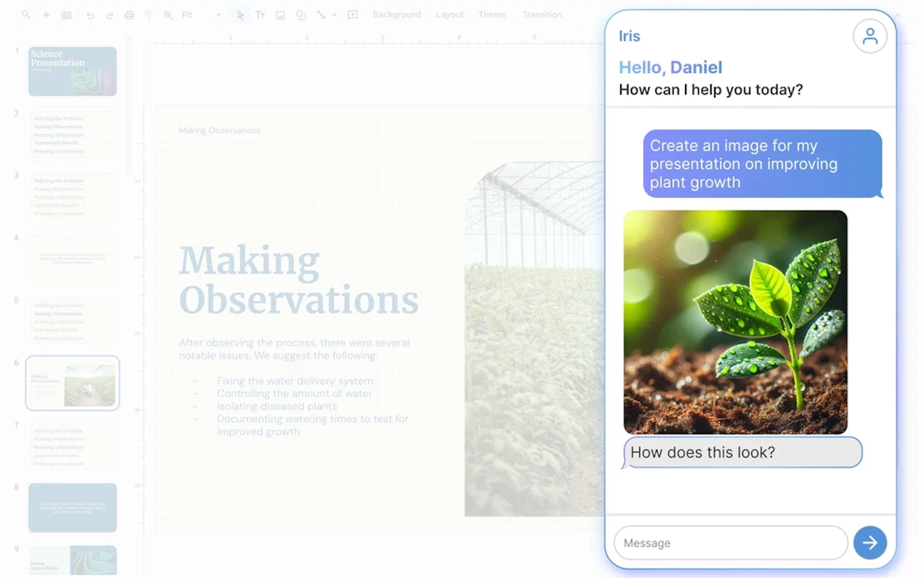924x578 pixels.
Task: Click the 'How does this look?' message
Action: point(742,452)
